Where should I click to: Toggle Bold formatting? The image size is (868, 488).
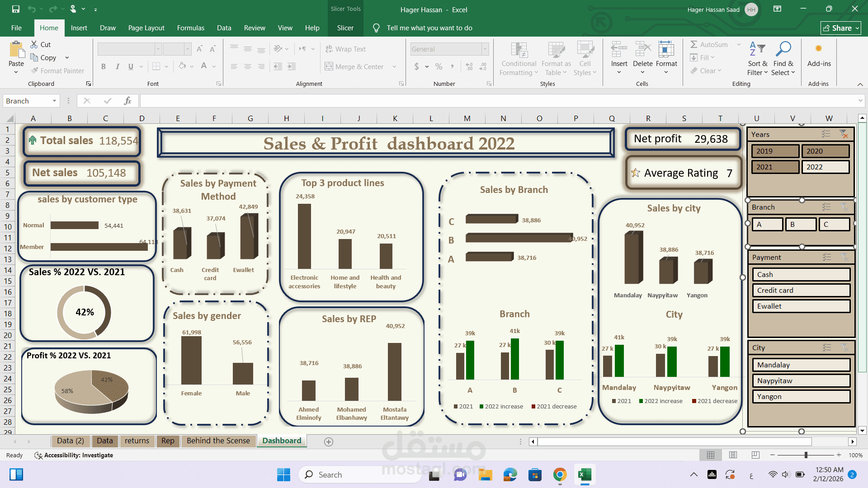click(x=104, y=66)
